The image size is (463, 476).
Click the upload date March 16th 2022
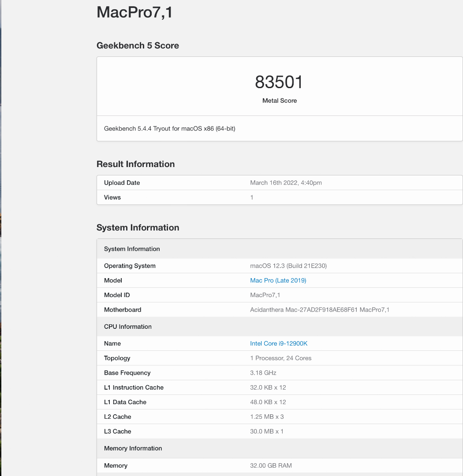[x=286, y=182]
